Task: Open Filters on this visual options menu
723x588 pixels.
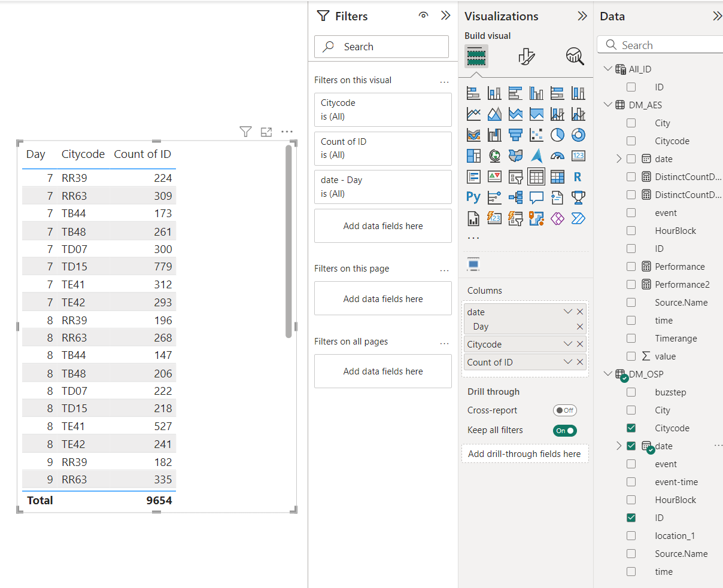Action: (x=444, y=81)
